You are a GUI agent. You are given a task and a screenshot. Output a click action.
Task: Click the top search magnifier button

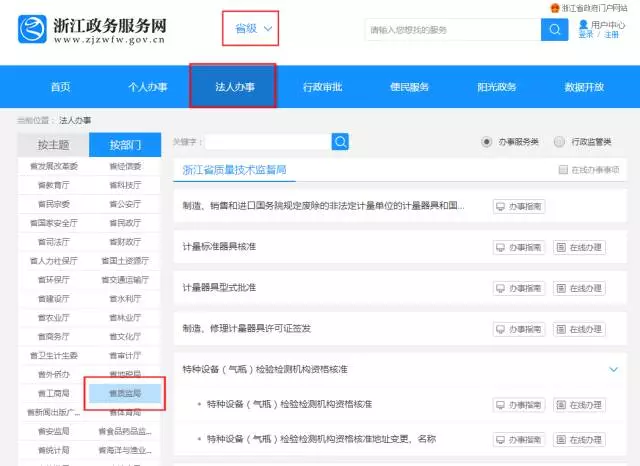(554, 29)
